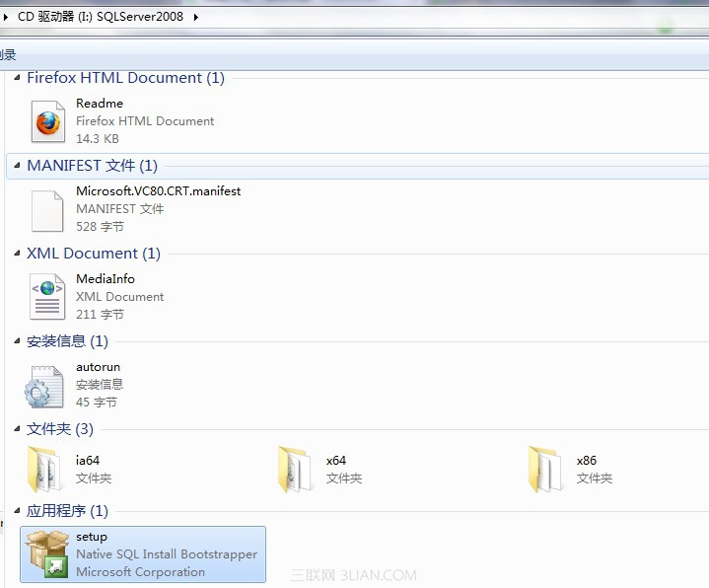709x588 pixels.
Task: Click 文件夹 type under x86
Action: pos(595,478)
